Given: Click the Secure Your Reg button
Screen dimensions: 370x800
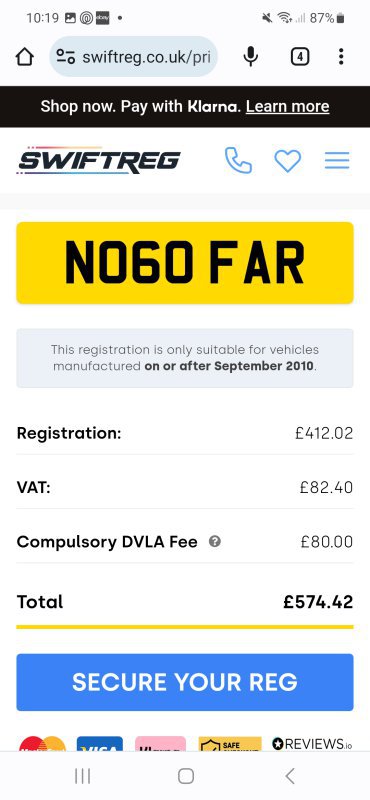Looking at the screenshot, I should (185, 682).
